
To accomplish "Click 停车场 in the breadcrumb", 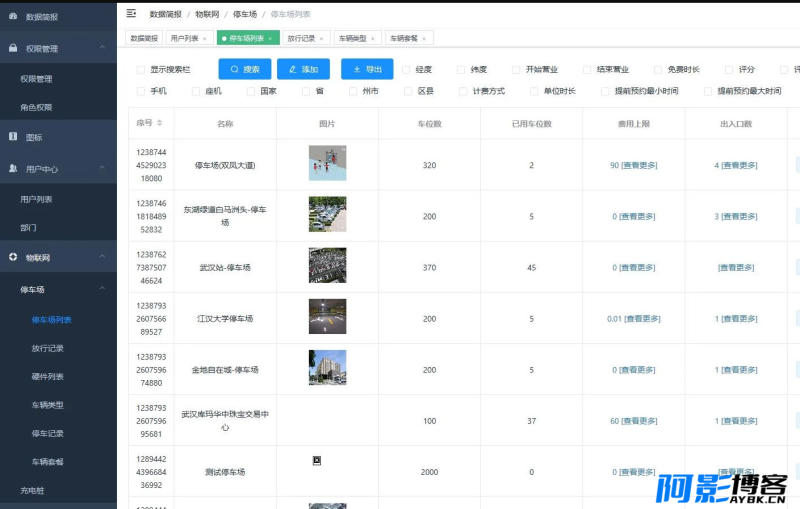I will [x=245, y=14].
